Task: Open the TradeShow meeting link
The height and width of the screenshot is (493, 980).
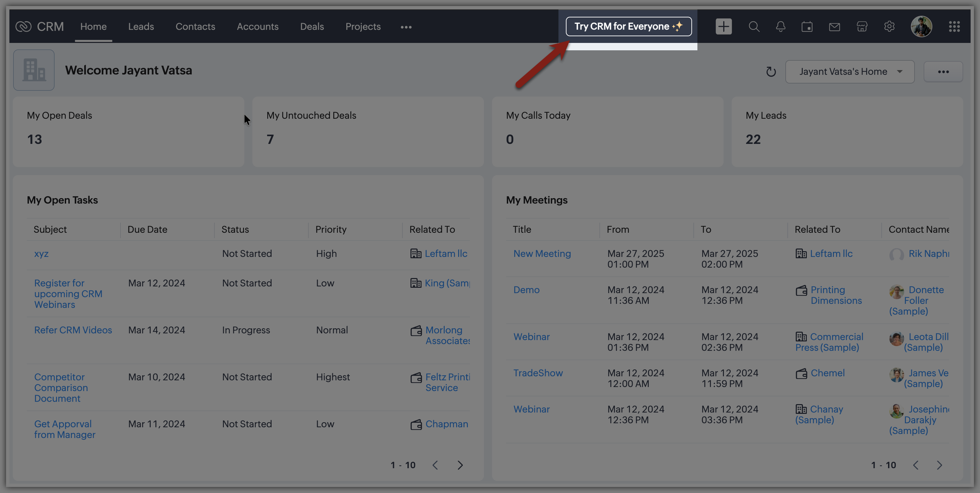Action: pyautogui.click(x=538, y=373)
